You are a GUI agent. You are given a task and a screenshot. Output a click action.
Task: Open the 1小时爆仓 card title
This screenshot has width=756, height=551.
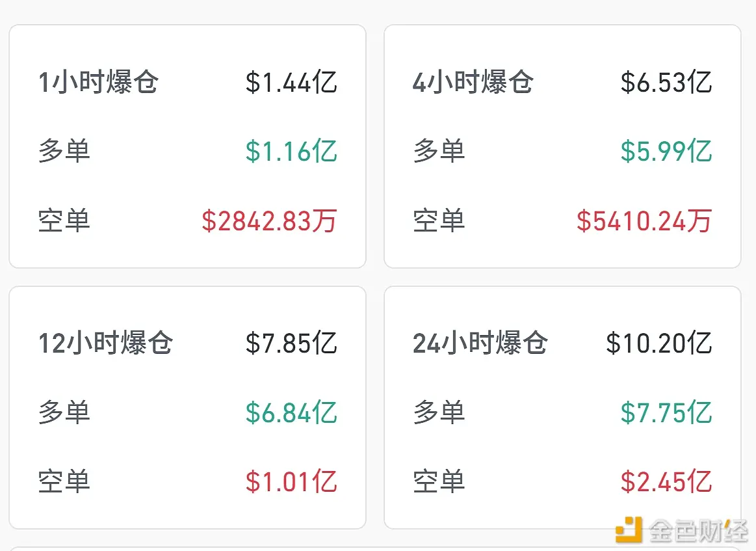coord(98,82)
